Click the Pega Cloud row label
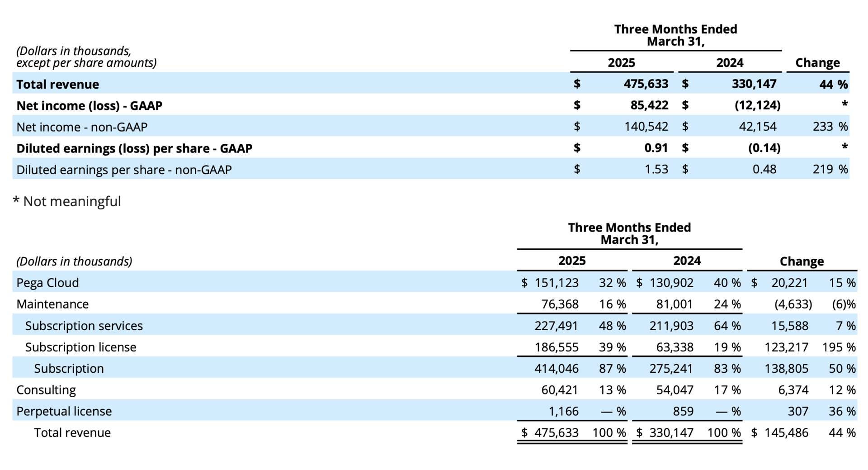This screenshot has width=868, height=470. (47, 283)
